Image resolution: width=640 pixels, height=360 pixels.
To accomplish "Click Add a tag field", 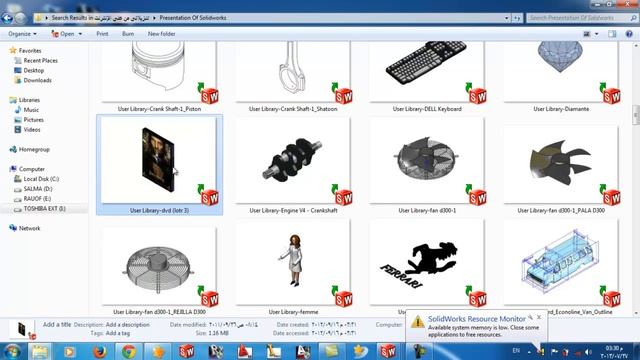I will pos(118,333).
